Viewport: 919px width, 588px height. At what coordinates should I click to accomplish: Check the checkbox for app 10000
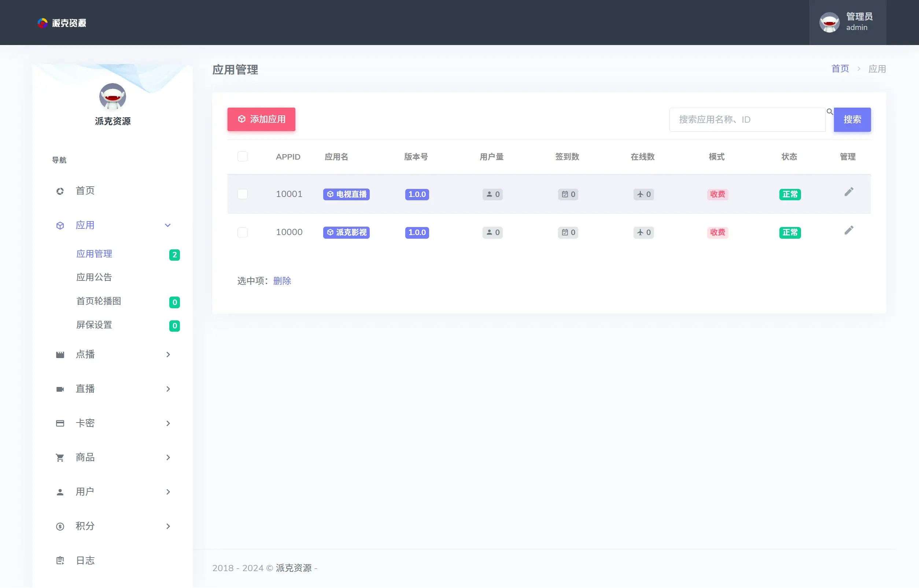pos(242,232)
